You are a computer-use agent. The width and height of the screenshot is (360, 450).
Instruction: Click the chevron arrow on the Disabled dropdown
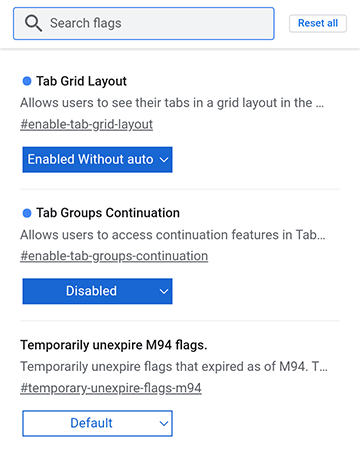tap(164, 292)
